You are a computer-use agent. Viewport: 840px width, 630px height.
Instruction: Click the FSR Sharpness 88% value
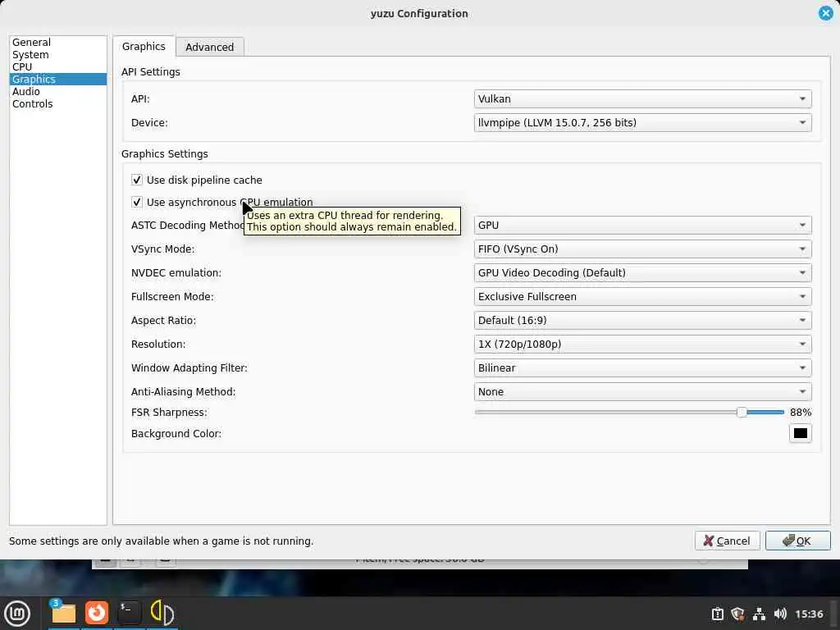[x=801, y=413]
